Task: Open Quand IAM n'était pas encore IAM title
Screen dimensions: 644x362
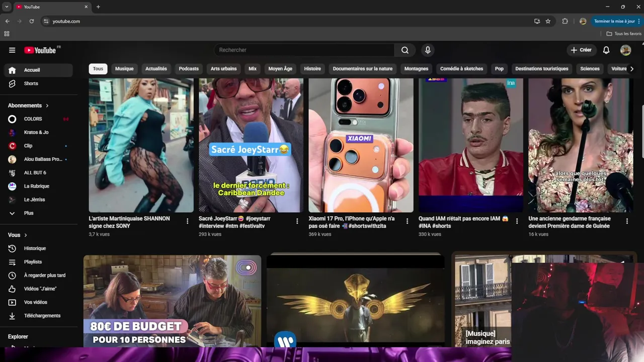Action: pyautogui.click(x=463, y=222)
